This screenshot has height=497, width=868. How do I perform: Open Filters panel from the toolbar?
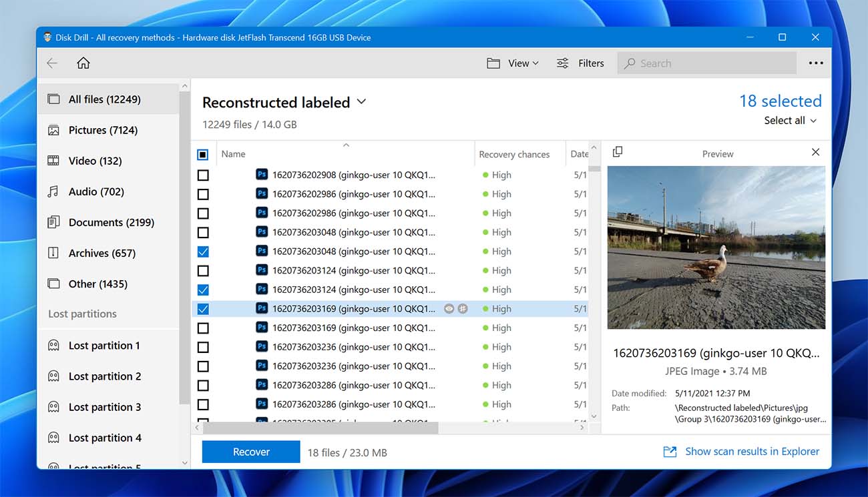coord(580,63)
